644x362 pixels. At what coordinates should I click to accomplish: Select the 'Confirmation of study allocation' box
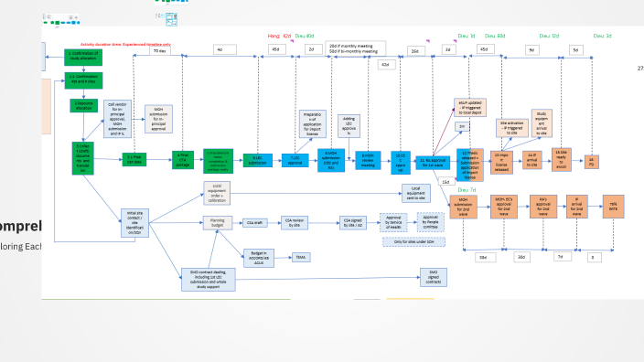[x=83, y=57]
